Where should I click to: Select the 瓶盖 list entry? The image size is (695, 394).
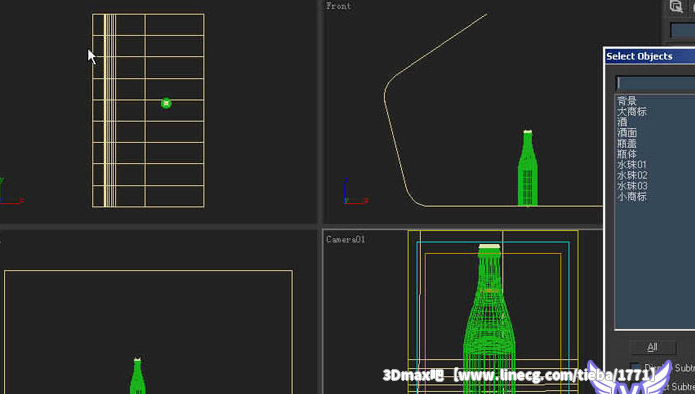[x=626, y=143]
